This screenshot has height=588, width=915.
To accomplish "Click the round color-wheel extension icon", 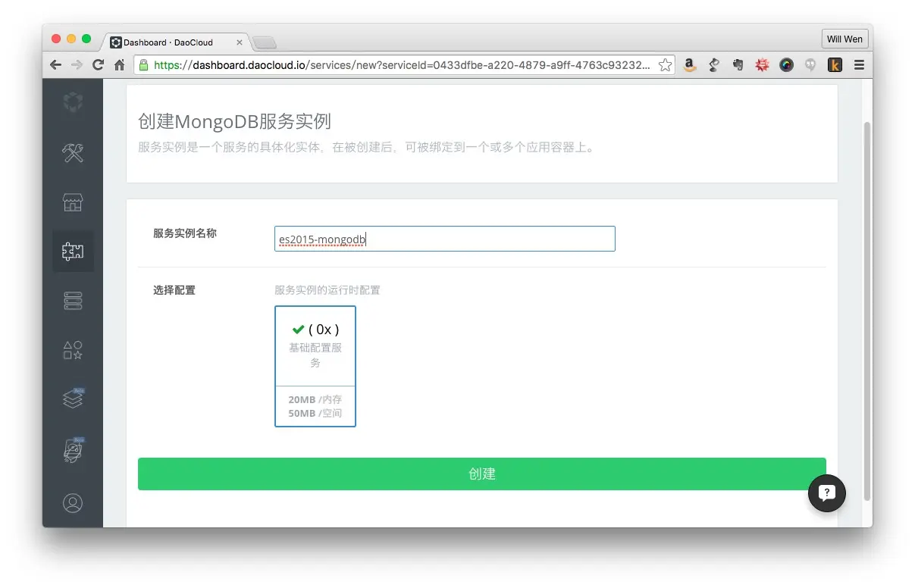I will [786, 65].
